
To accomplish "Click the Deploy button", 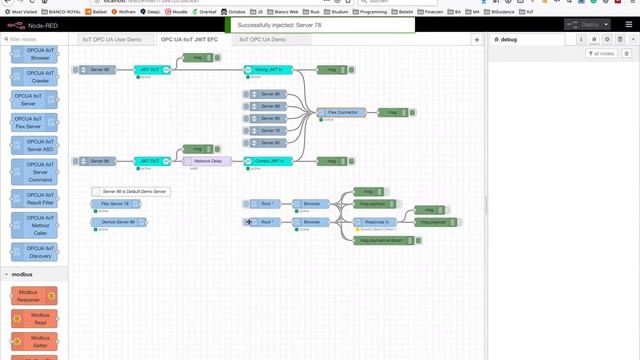I will 583,25.
